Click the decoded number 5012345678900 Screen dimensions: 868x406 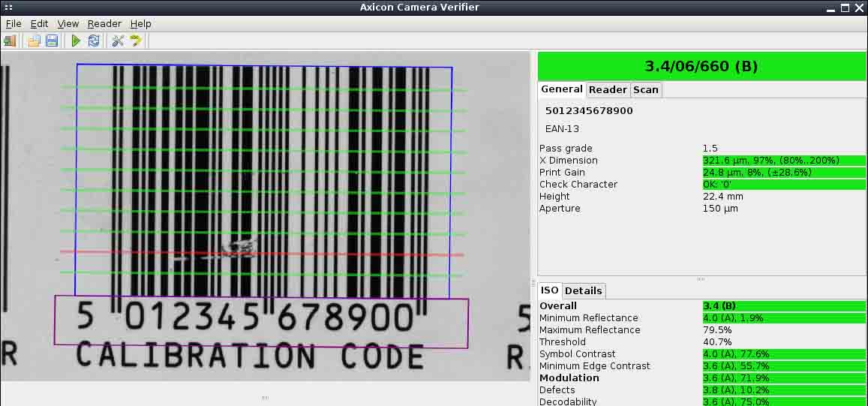click(x=589, y=111)
